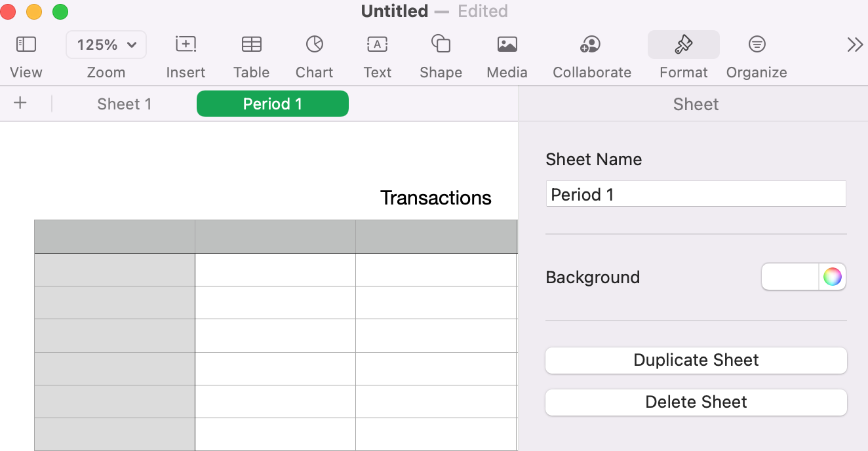Open the 125% Zoom dropdown

point(106,45)
